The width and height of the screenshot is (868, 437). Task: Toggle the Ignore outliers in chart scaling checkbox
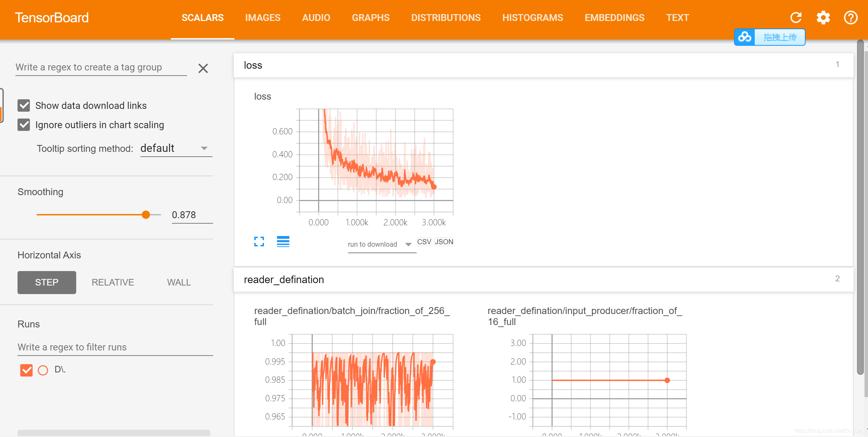click(24, 125)
